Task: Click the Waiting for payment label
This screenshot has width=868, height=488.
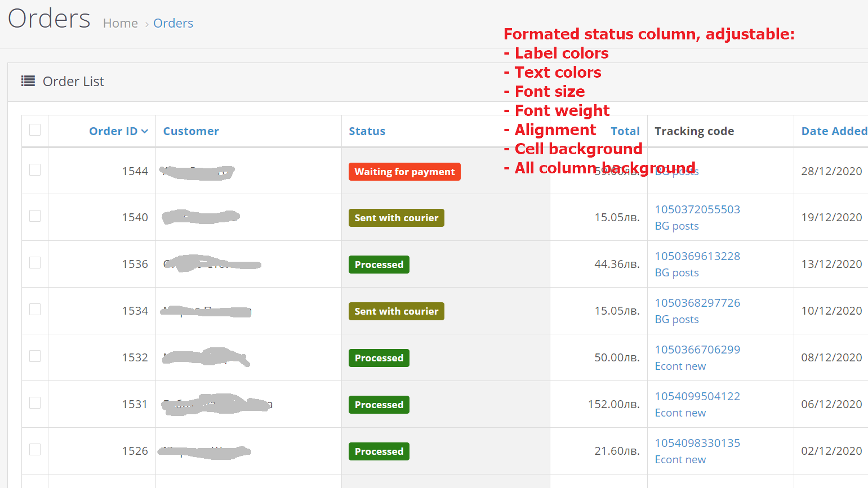Action: pyautogui.click(x=404, y=172)
